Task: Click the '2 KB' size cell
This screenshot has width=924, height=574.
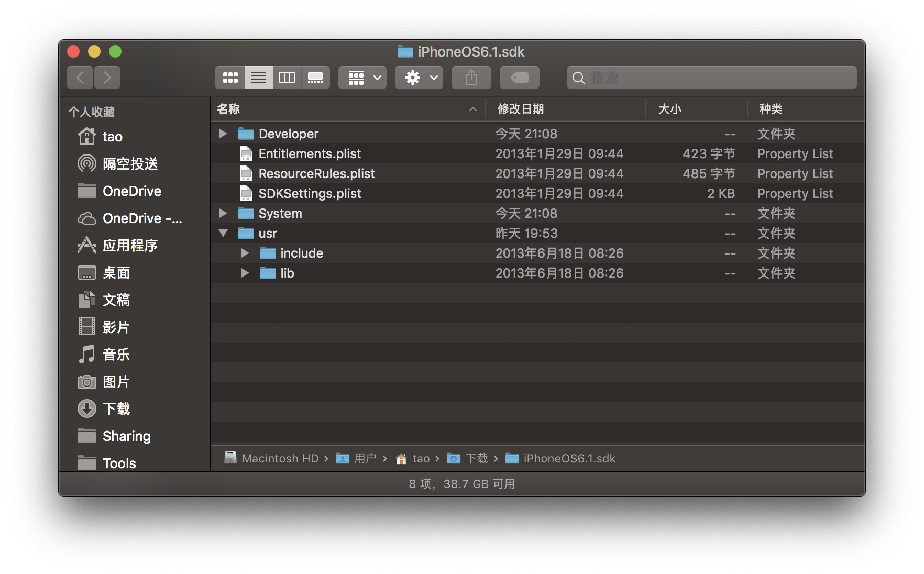Action: click(x=721, y=193)
